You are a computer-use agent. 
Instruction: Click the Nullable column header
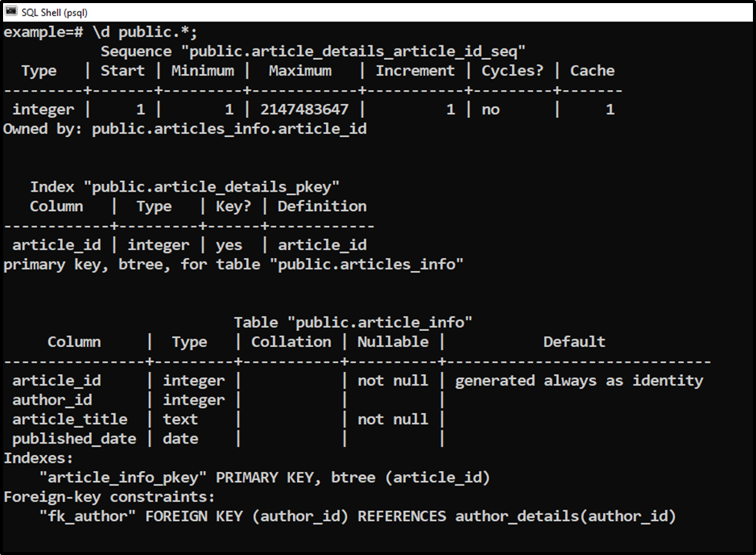point(393,342)
